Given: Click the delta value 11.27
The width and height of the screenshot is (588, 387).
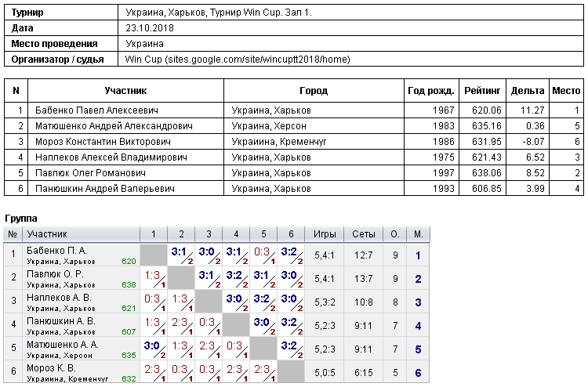Looking at the screenshot, I should (532, 110).
